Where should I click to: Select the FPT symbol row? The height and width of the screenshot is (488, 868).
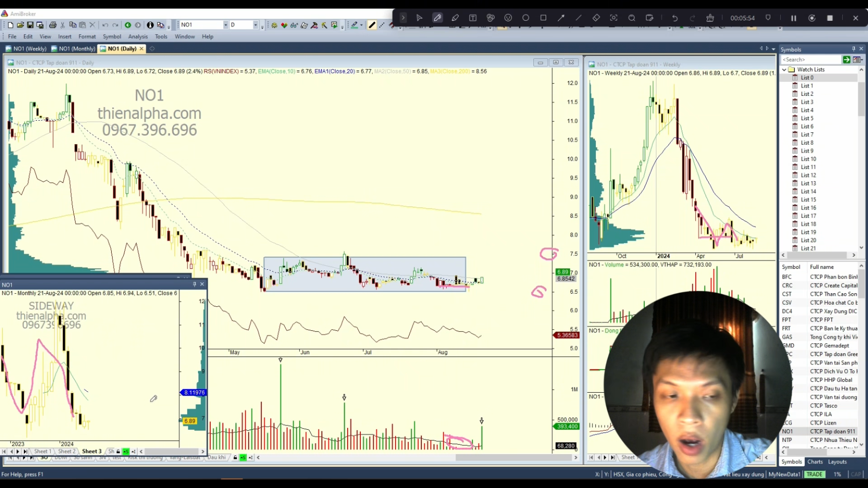pyautogui.click(x=820, y=320)
